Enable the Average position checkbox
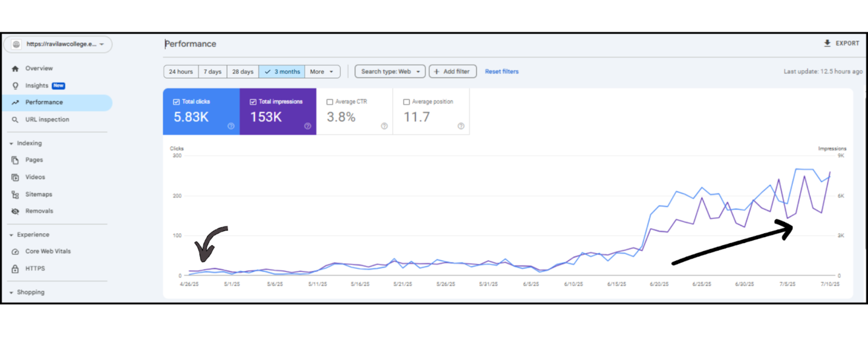Image resolution: width=868 pixels, height=348 pixels. point(406,102)
